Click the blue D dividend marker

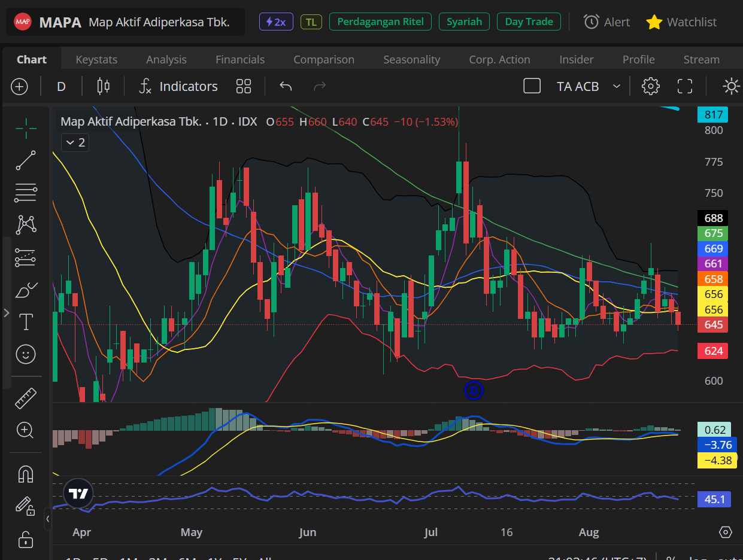(474, 391)
